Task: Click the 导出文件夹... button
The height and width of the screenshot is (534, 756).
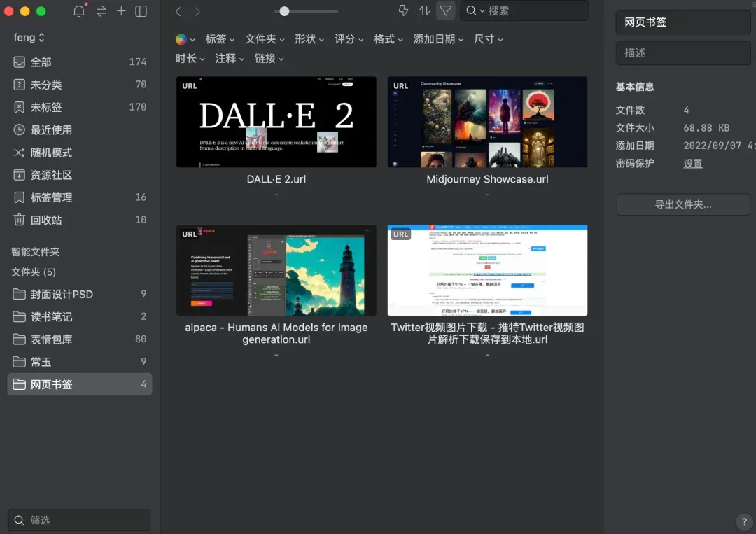Action: (x=682, y=204)
